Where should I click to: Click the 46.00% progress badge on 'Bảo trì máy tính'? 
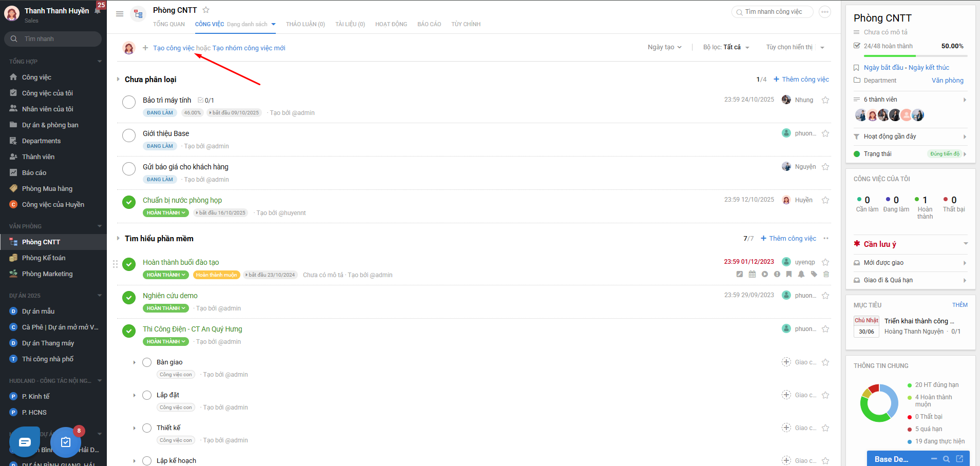193,113
